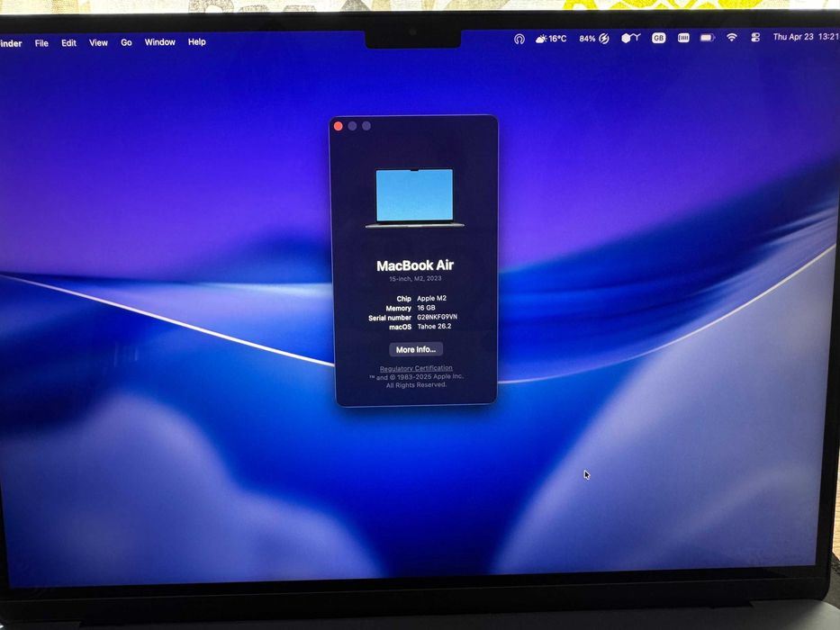Click the serial number G28NKFG9VN
Viewport: 840px width, 630px height.
(x=438, y=317)
